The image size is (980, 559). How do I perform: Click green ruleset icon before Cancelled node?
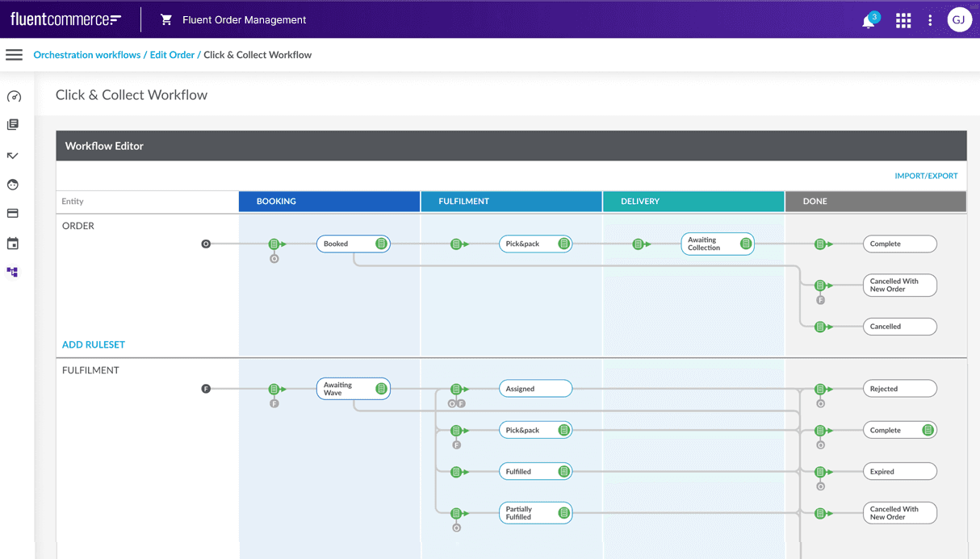pos(820,327)
